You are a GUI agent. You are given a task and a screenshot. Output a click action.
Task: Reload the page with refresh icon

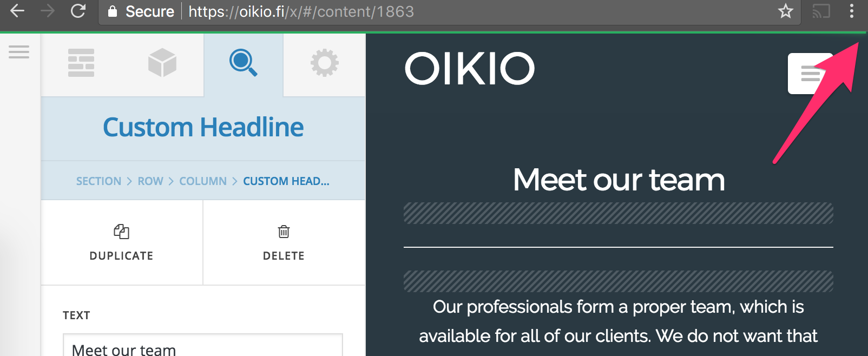point(78,11)
